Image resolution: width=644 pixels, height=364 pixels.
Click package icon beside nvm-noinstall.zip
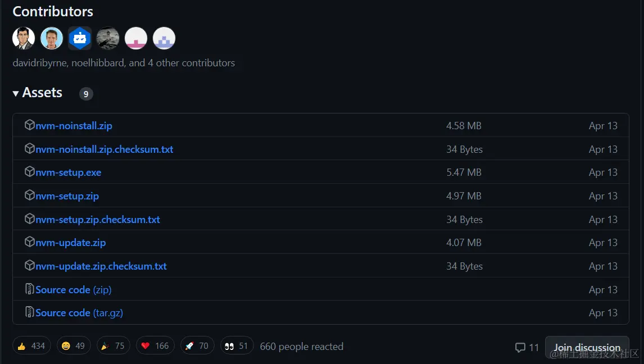pyautogui.click(x=30, y=125)
